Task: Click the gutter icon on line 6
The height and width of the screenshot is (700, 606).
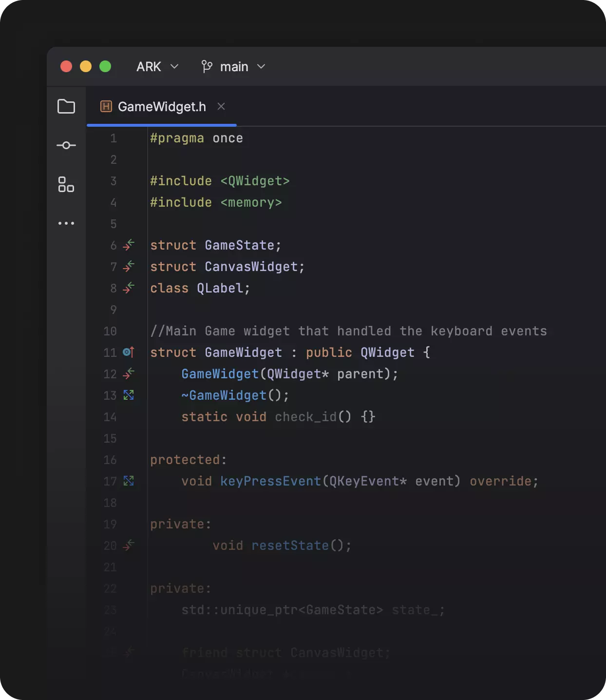Action: (x=129, y=245)
